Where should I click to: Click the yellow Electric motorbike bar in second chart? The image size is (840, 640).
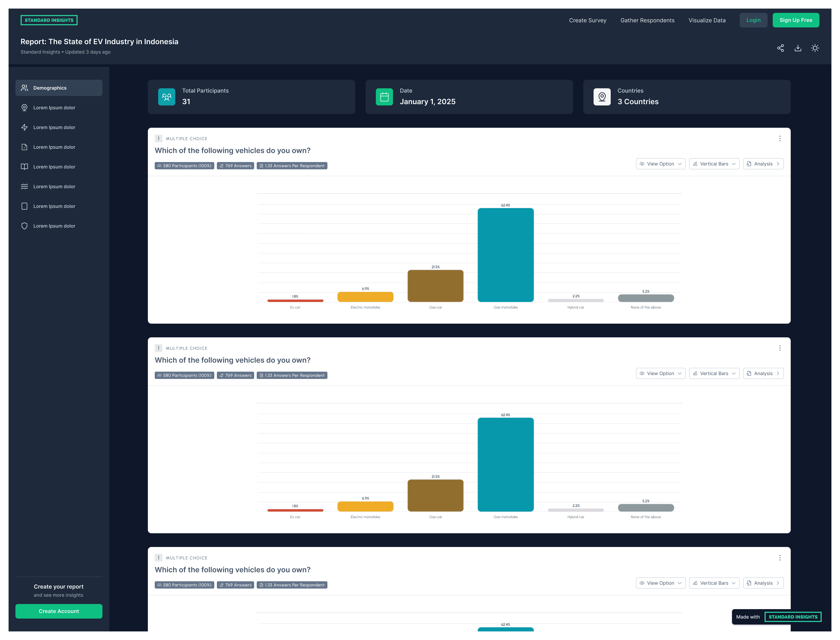365,506
